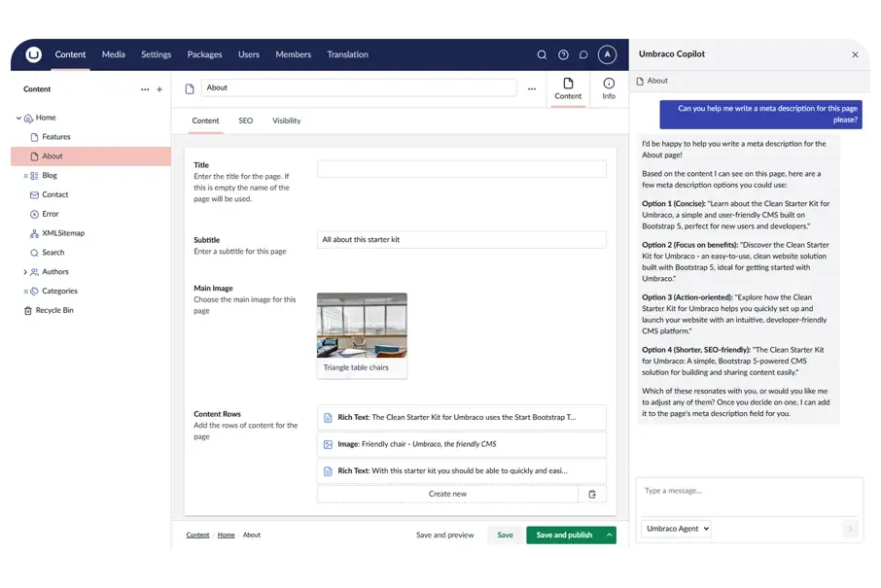
Task: Go to the Content section
Action: click(70, 54)
